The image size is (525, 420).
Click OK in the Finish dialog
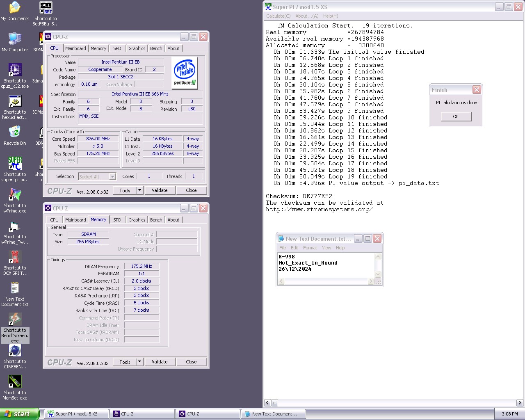[x=456, y=116]
